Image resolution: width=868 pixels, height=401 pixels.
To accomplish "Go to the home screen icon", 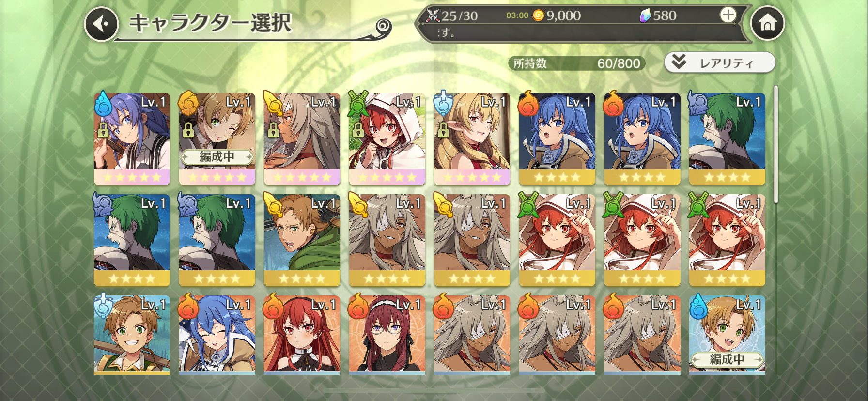I will [x=767, y=23].
